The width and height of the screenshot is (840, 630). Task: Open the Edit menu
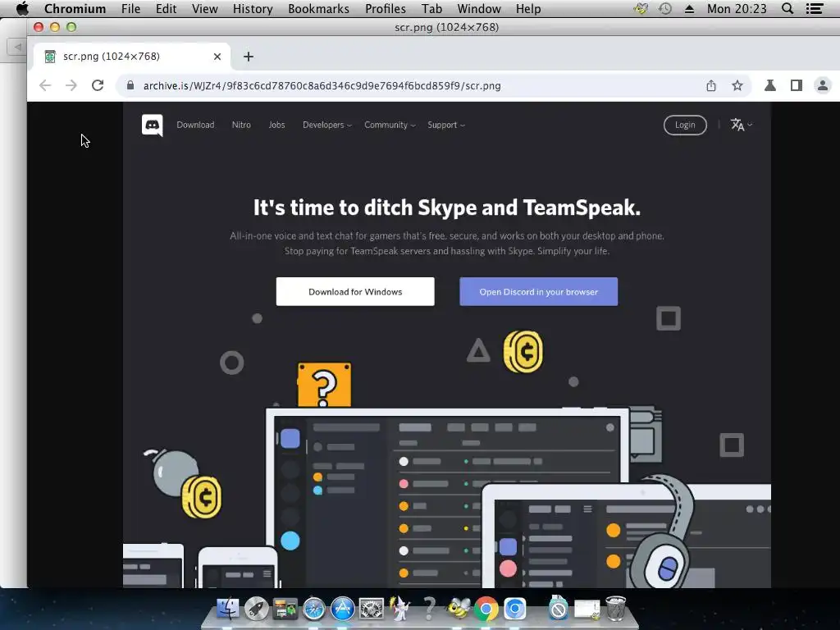coord(166,9)
